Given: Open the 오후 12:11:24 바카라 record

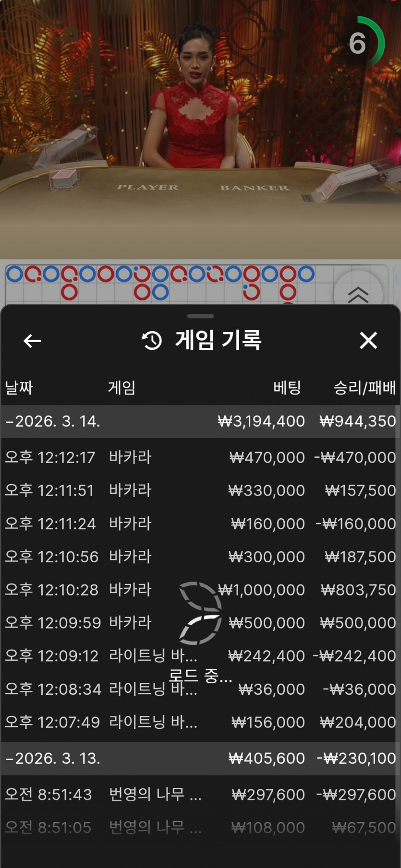Looking at the screenshot, I should click(200, 523).
